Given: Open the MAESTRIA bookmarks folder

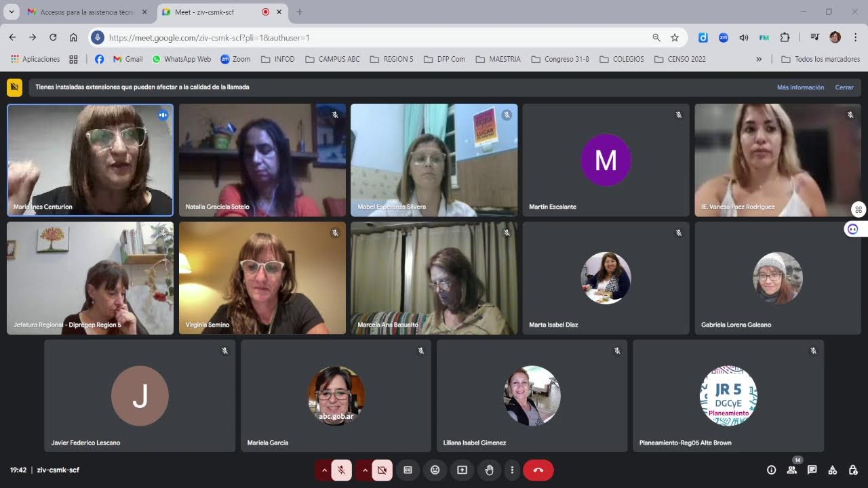Looking at the screenshot, I should pos(498,59).
